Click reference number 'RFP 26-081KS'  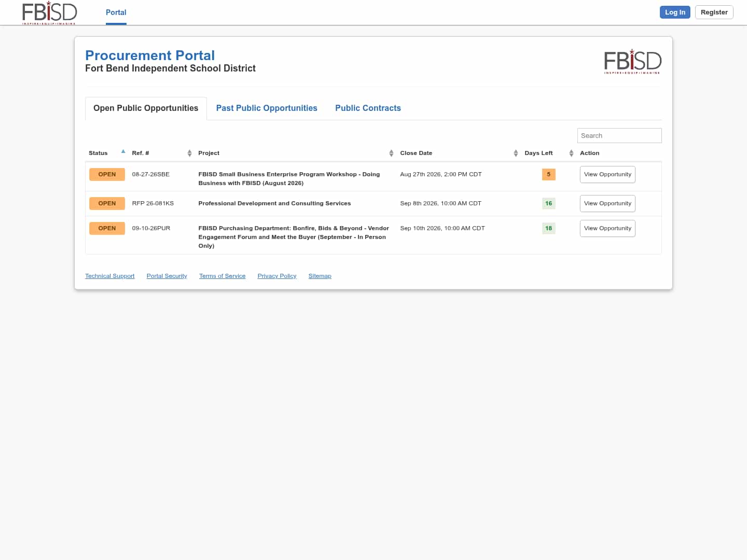153,203
